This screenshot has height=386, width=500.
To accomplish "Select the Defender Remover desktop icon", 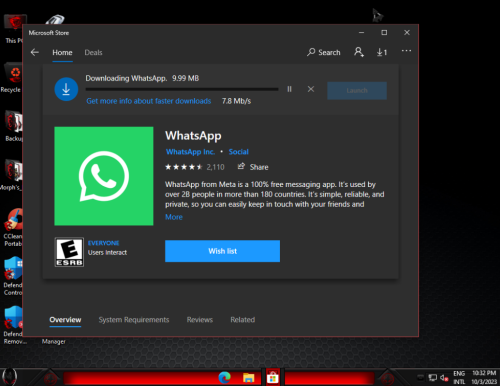I will tap(13, 325).
